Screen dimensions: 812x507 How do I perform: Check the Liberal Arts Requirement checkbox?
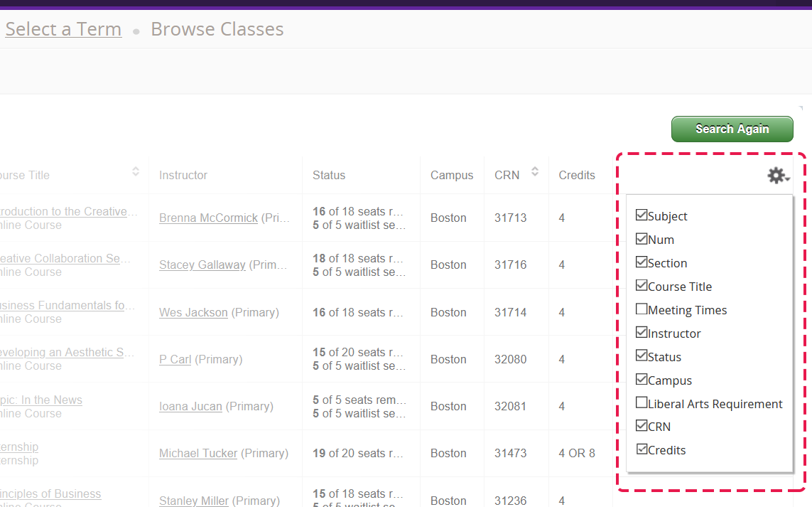(642, 403)
